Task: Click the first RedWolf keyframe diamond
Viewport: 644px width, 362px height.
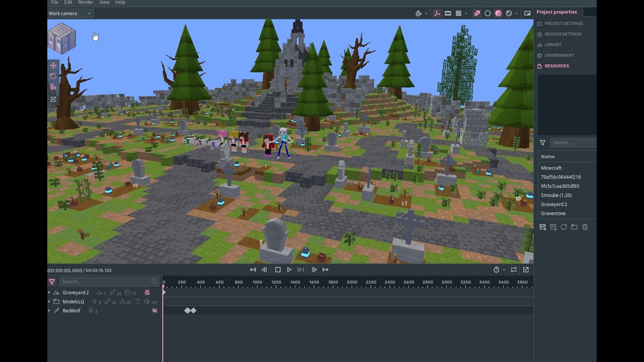Action: click(187, 311)
